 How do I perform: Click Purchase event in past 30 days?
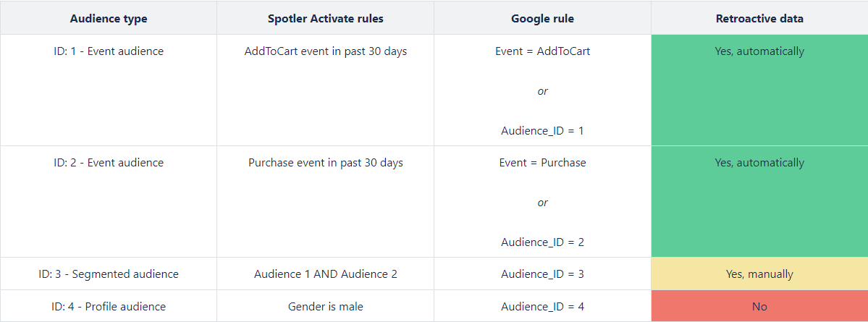point(326,163)
